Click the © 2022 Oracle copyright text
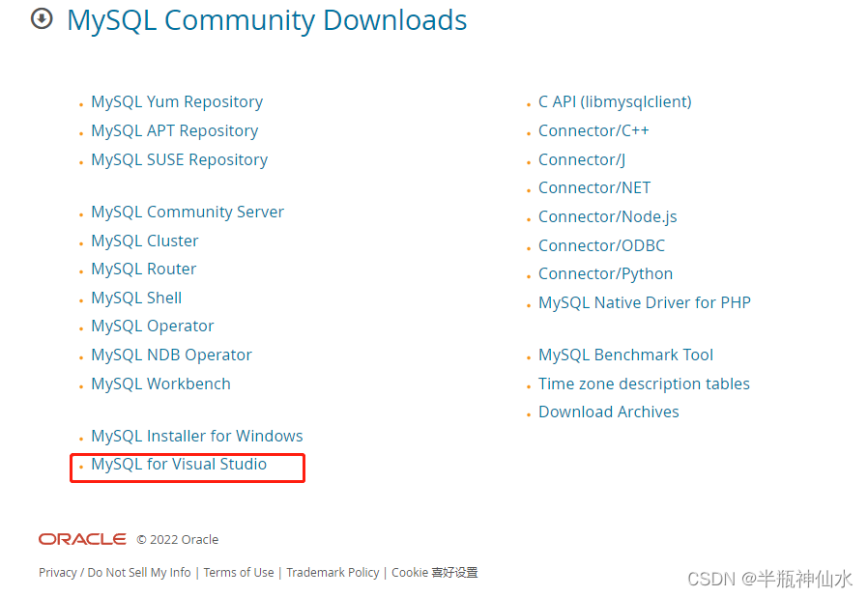 (x=178, y=539)
